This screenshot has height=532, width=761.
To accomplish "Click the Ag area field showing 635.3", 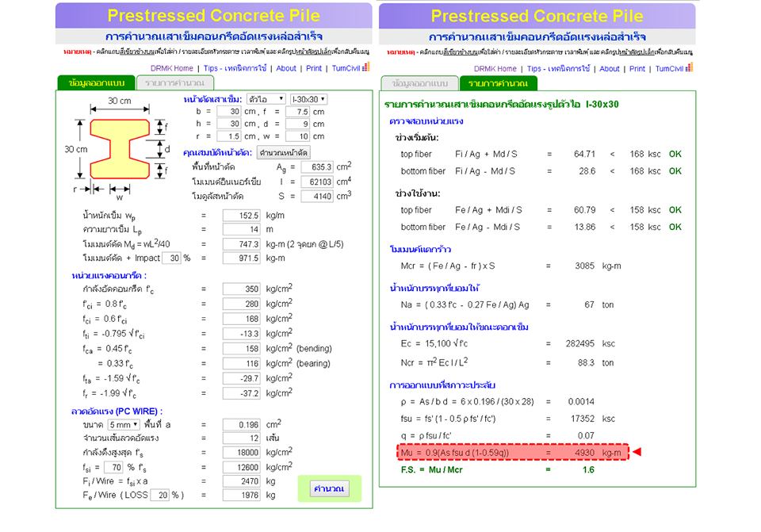I will click(316, 167).
